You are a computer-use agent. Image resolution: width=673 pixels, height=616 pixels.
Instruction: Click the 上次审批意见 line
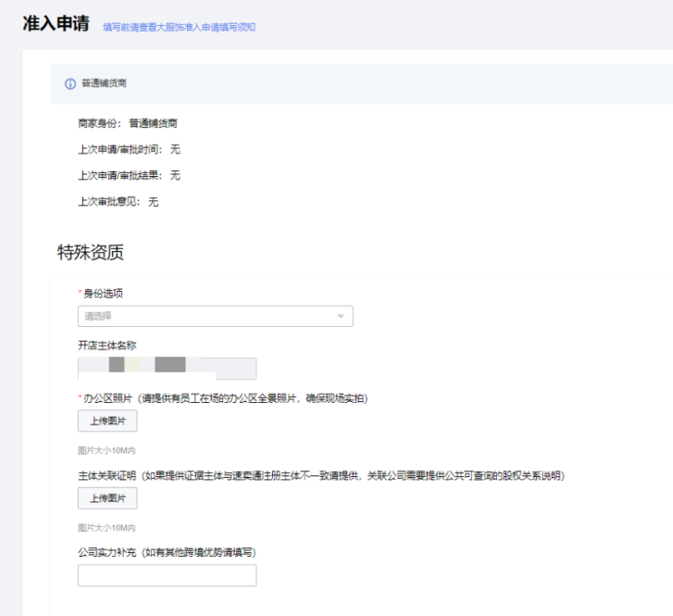pyautogui.click(x=118, y=201)
